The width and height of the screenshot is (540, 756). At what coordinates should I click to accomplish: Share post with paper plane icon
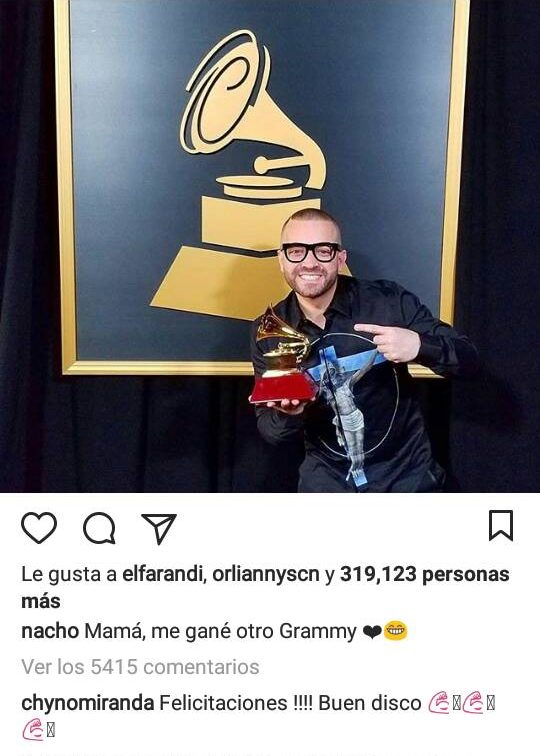(159, 529)
